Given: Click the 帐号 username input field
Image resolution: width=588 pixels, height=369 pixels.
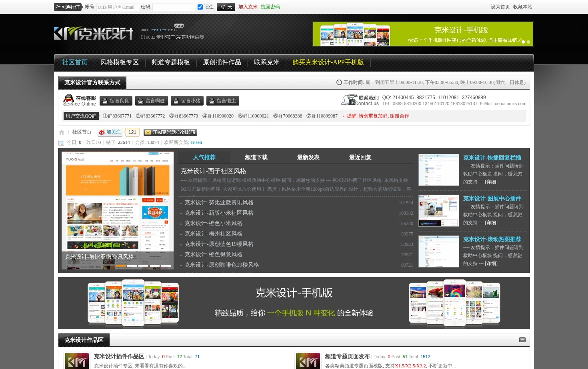Looking at the screenshot, I should [118, 7].
